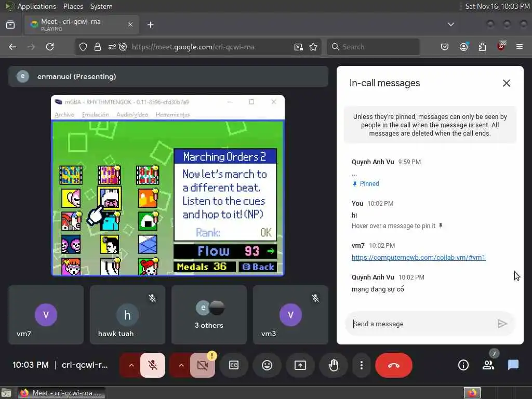Toggle the chat panel icon
Screen dimensions: 532x399
[x=513, y=365]
